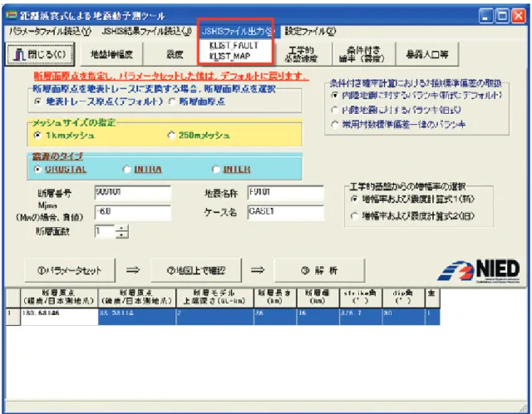The image size is (532, 414).
Task: Focus the 断層番号 input field
Action: [132, 193]
